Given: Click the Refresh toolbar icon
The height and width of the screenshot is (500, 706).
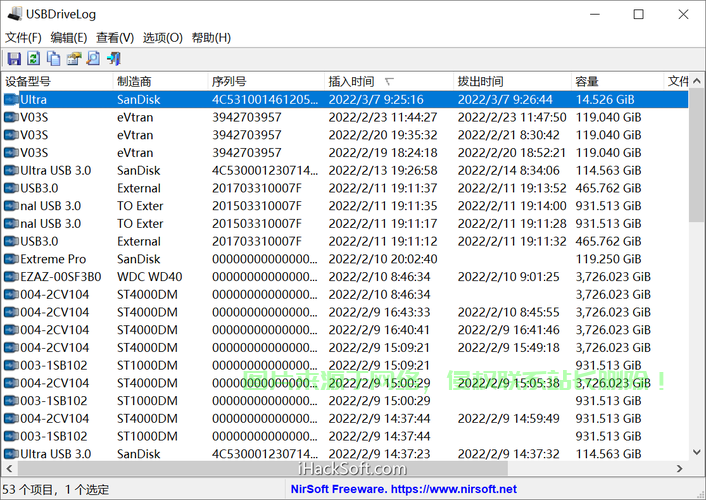Looking at the screenshot, I should tap(34, 59).
